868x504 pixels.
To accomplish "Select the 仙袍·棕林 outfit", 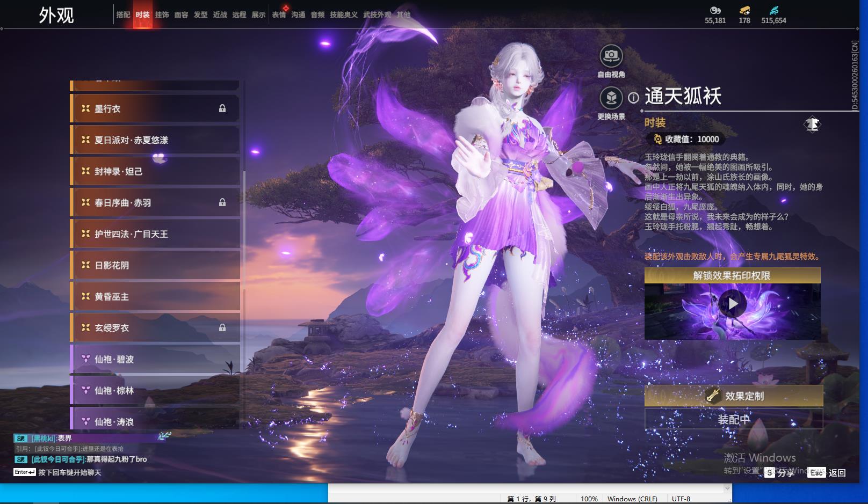I will [155, 390].
